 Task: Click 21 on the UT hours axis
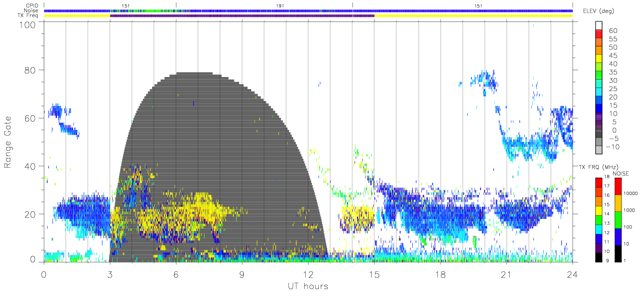(x=507, y=273)
